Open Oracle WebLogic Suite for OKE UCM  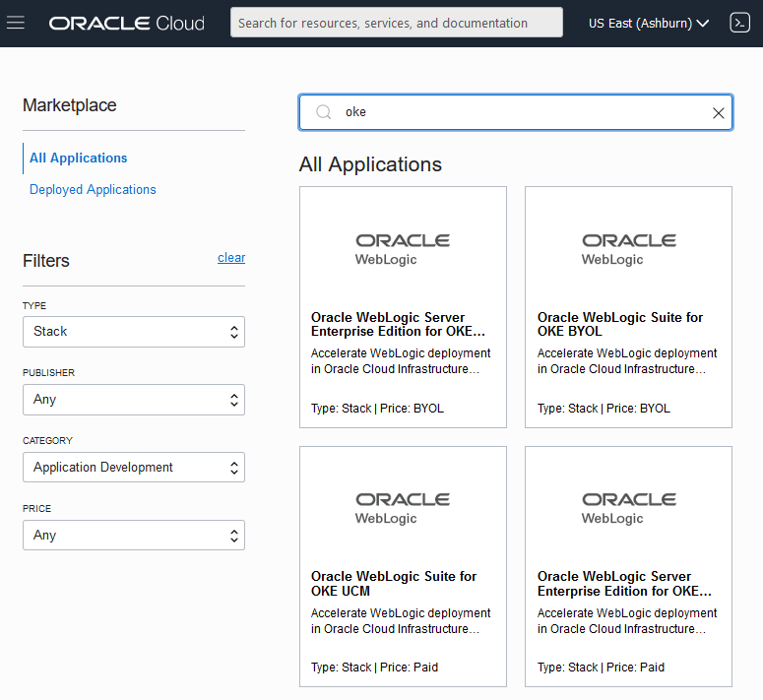click(394, 583)
